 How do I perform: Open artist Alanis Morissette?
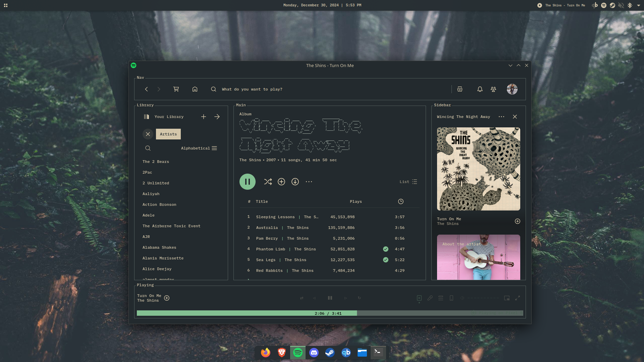tap(163, 258)
